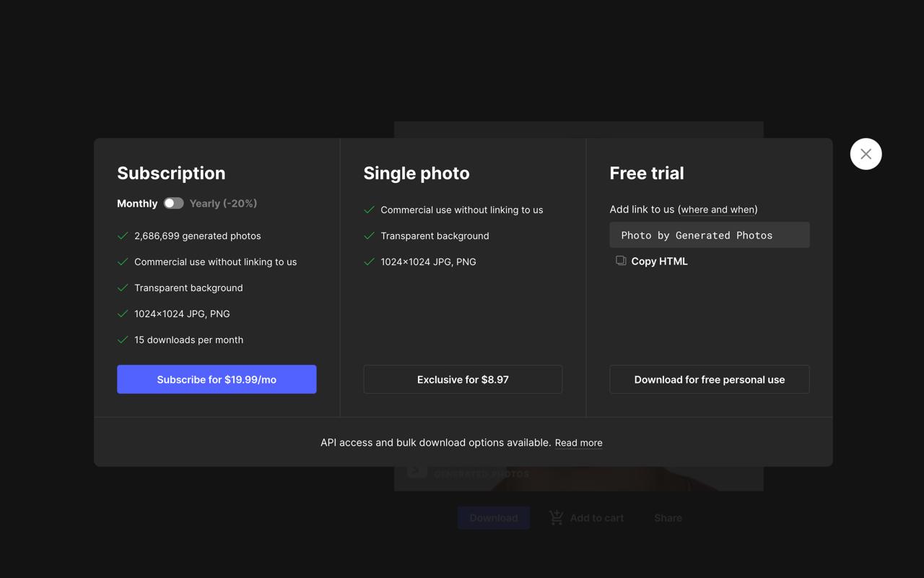Image resolution: width=924 pixels, height=578 pixels.
Task: Click the Yearly (-20%) label
Action: (x=223, y=204)
